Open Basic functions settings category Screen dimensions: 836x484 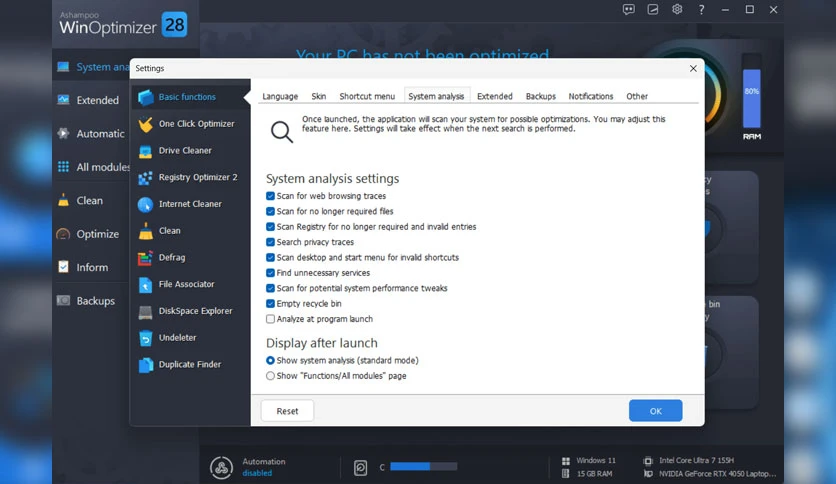[x=190, y=97]
